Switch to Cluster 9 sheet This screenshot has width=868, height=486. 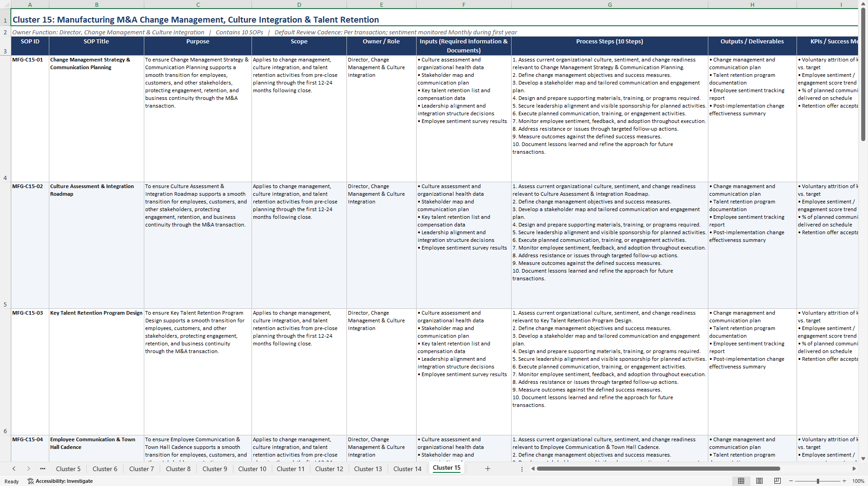(215, 469)
